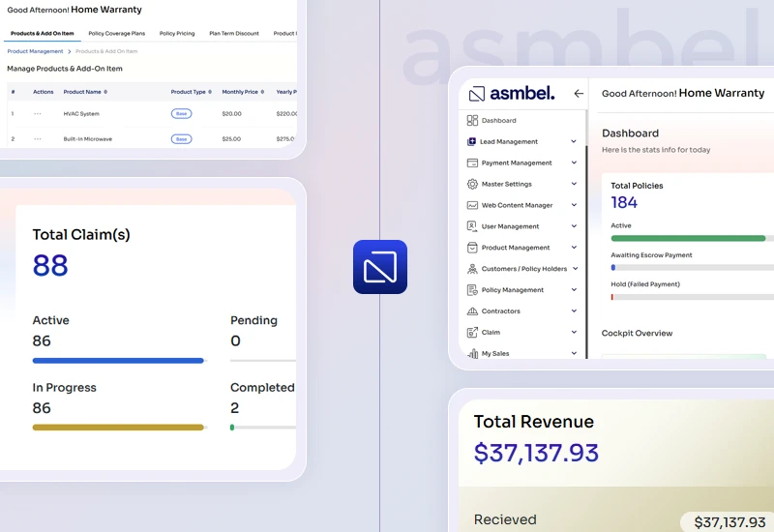Click the asmbel logo in sidebar header

tap(512, 93)
